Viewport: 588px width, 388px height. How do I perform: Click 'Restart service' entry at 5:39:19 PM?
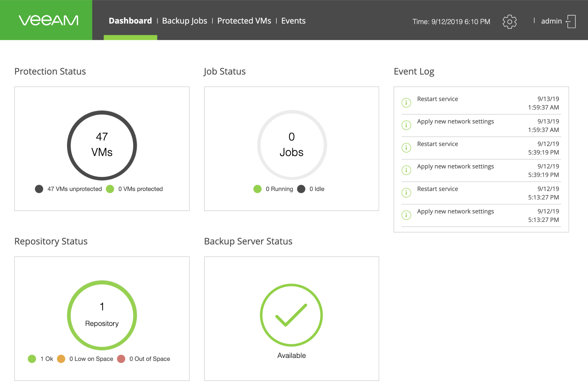(437, 144)
